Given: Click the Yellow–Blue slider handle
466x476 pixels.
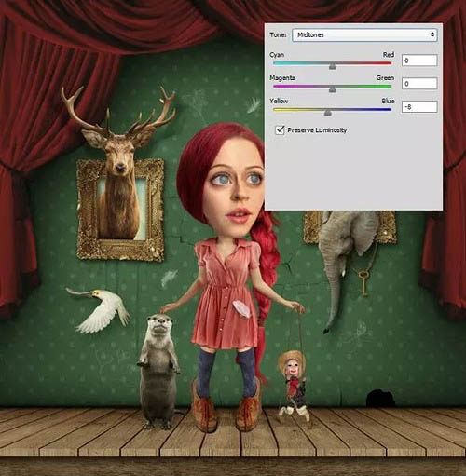Looking at the screenshot, I should [x=327, y=113].
